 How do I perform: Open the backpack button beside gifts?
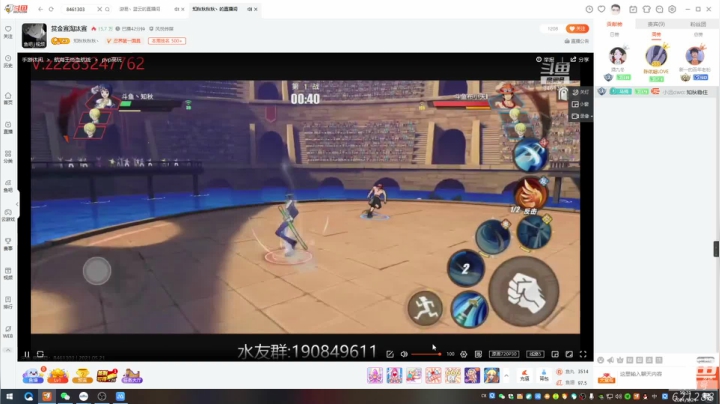point(544,376)
